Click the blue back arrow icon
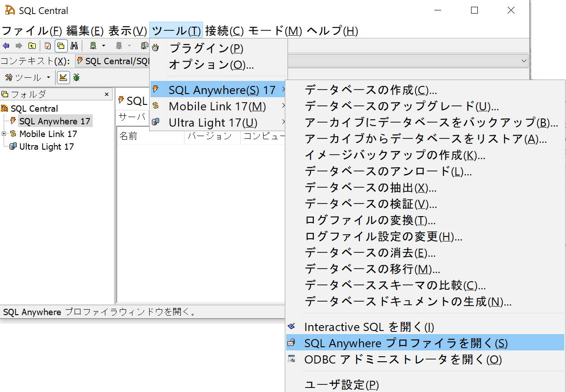 (6, 46)
